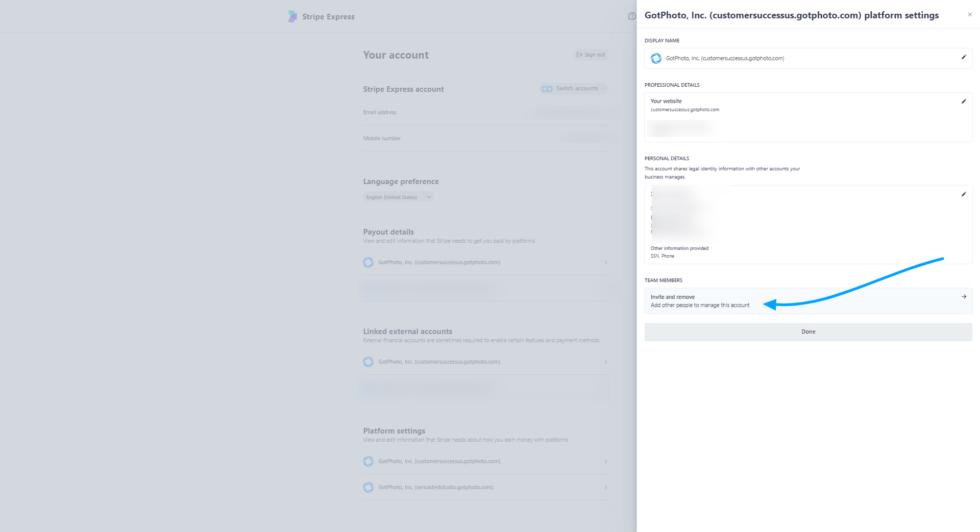Expand Platform settings xeniasteststudio.gotphoto.com chevron
The width and height of the screenshot is (980, 532).
point(606,488)
